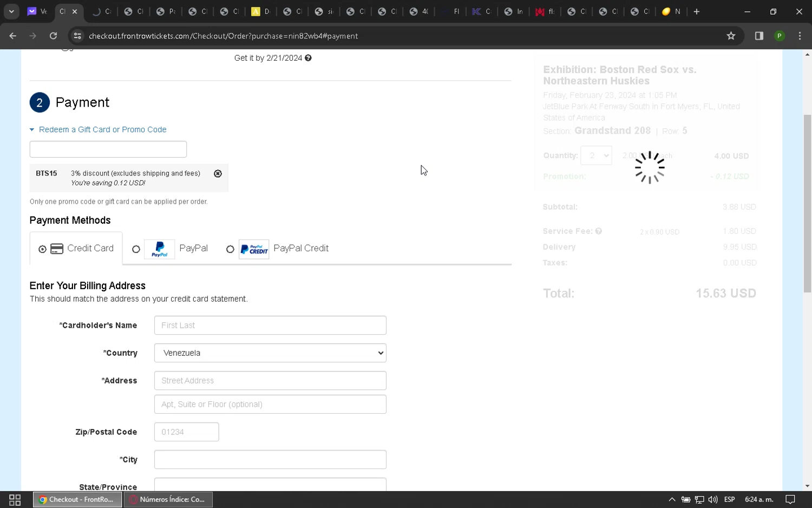Switch keyboard language ESP indicator
Screen dimensions: 812x508
pyautogui.click(x=729, y=499)
